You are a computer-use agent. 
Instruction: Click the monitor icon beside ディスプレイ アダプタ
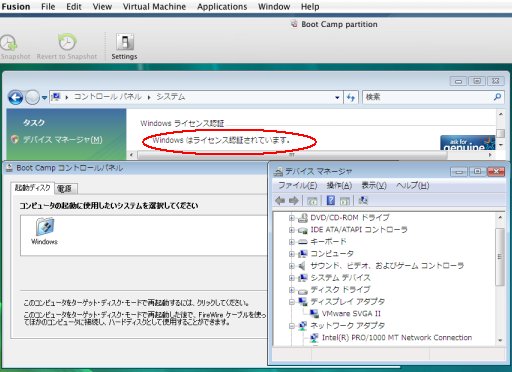303,302
